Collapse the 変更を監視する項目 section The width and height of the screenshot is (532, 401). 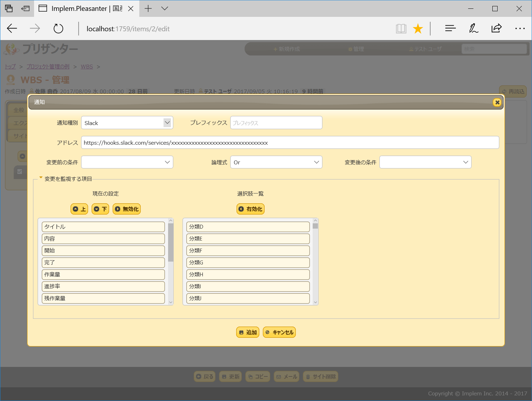(66, 179)
